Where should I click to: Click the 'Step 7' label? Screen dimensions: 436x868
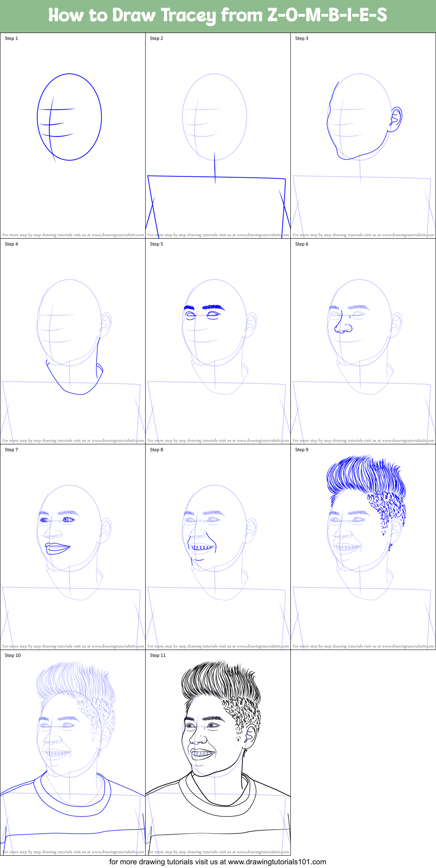[x=12, y=450]
